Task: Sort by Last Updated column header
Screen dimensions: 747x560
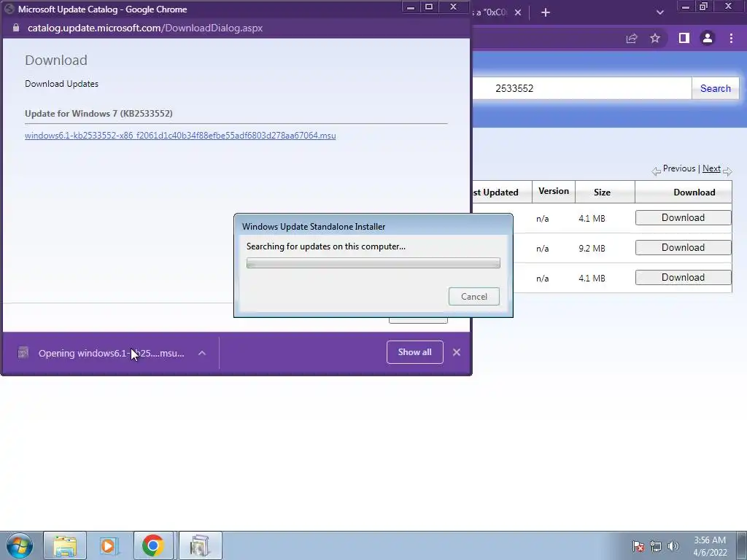Action: coord(495,192)
